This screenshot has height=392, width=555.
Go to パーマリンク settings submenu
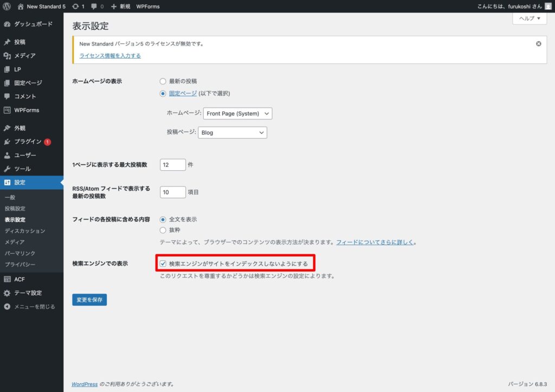tap(20, 253)
